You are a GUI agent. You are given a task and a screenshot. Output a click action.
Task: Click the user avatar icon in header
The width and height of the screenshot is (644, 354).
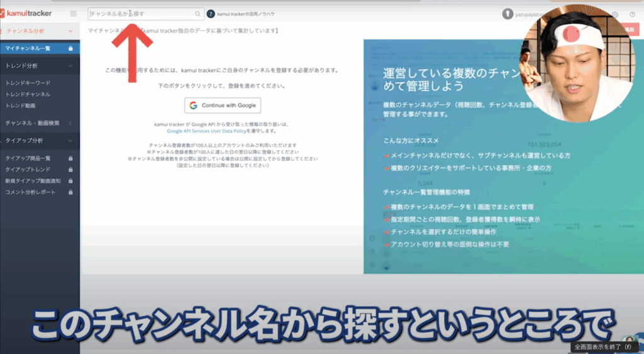click(508, 13)
